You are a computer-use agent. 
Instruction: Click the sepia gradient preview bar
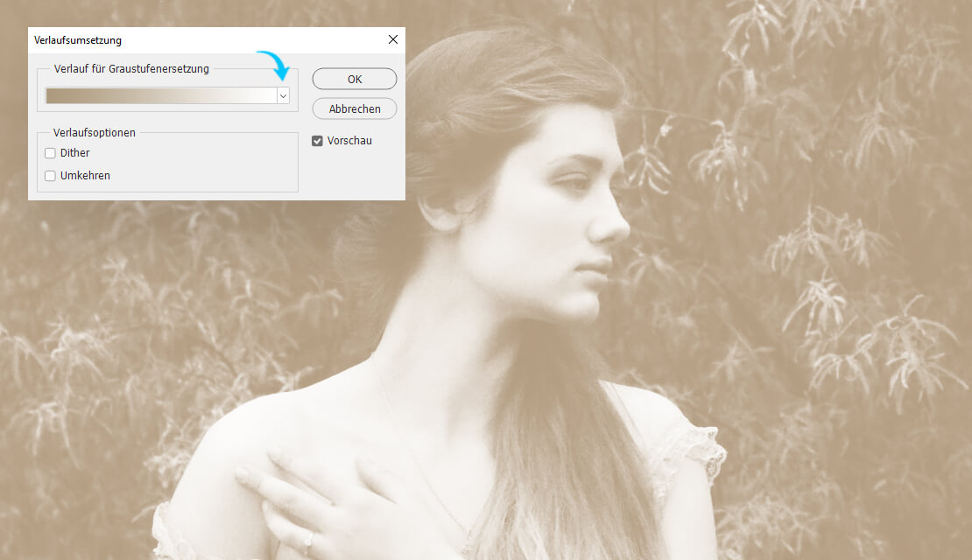click(x=160, y=96)
